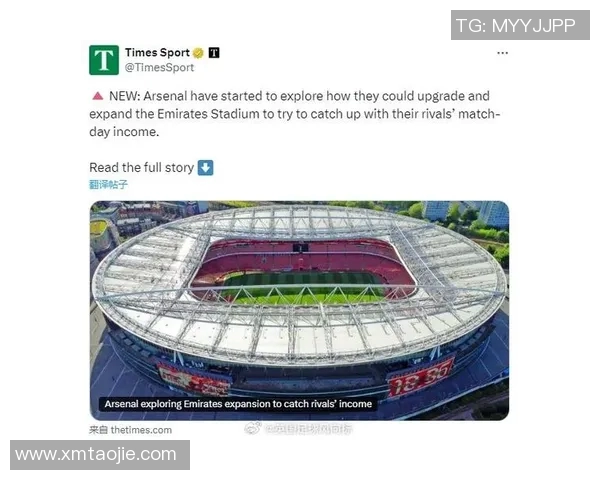Click the gold verified badge
Image resolution: width=600 pixels, height=480 pixels.
(x=198, y=53)
